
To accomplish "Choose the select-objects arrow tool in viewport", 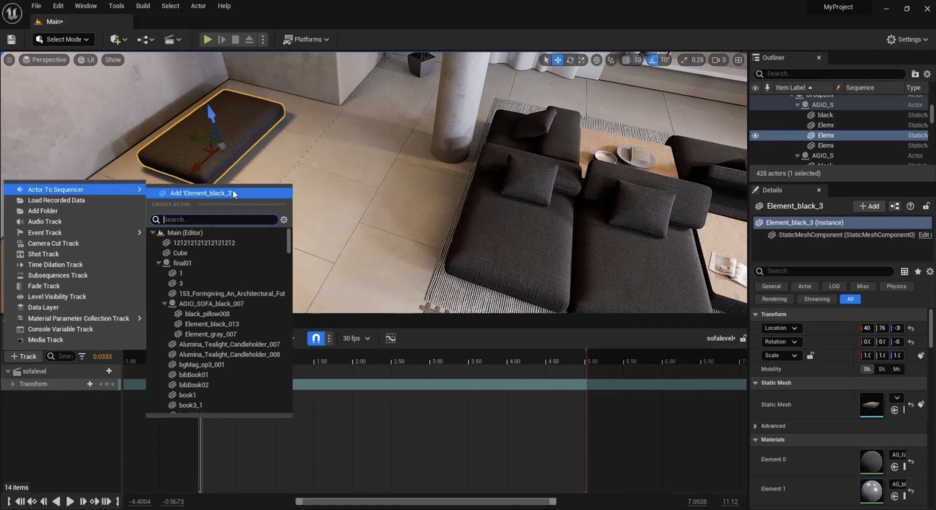I will point(546,60).
